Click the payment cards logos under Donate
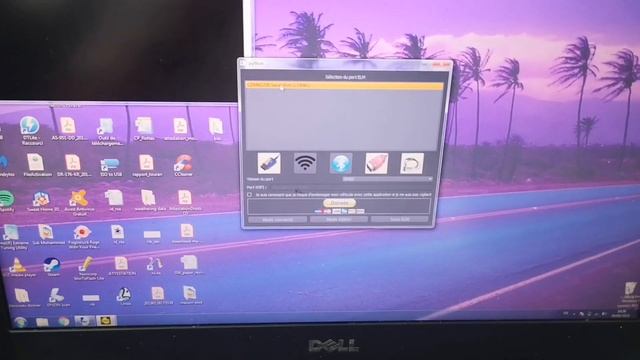The image size is (640, 360). point(339,211)
